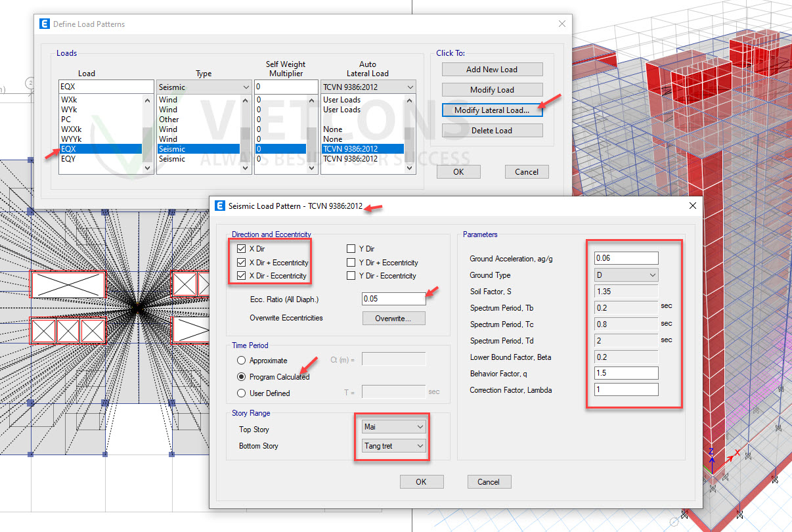Uncheck X Dir - Eccentricity
Screen dimensions: 792x532
pyautogui.click(x=241, y=276)
